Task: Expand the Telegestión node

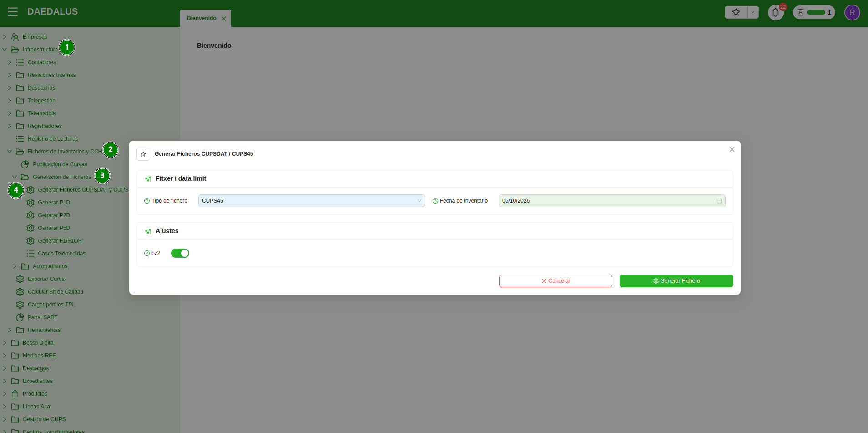Action: [x=10, y=101]
